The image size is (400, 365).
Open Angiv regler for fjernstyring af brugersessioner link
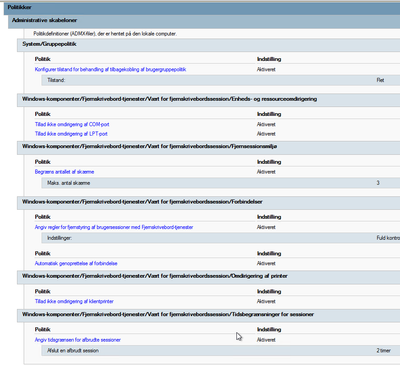(x=114, y=227)
